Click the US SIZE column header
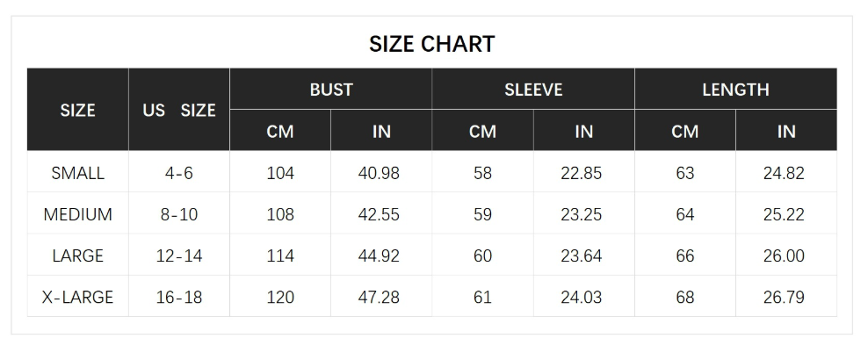The image size is (868, 360). 179,111
